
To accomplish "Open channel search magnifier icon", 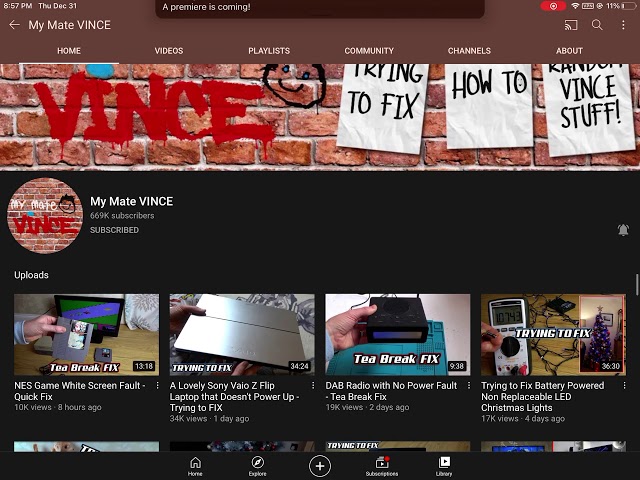I will [597, 25].
